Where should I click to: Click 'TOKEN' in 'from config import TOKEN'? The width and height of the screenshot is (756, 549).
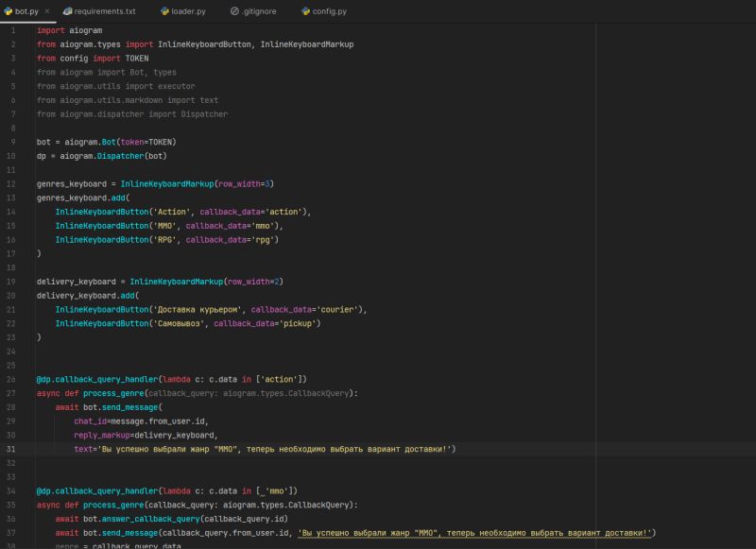(137, 59)
